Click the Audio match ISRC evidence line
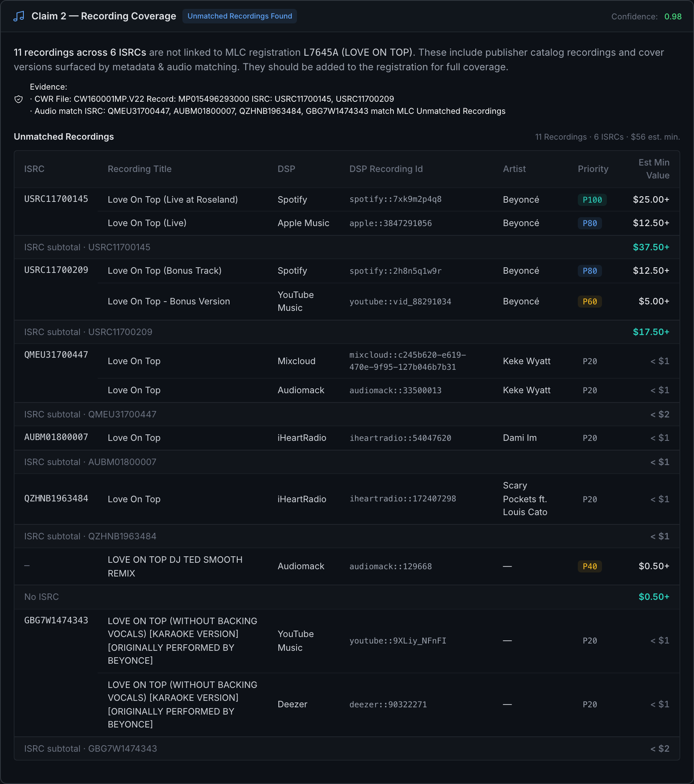 tap(268, 111)
